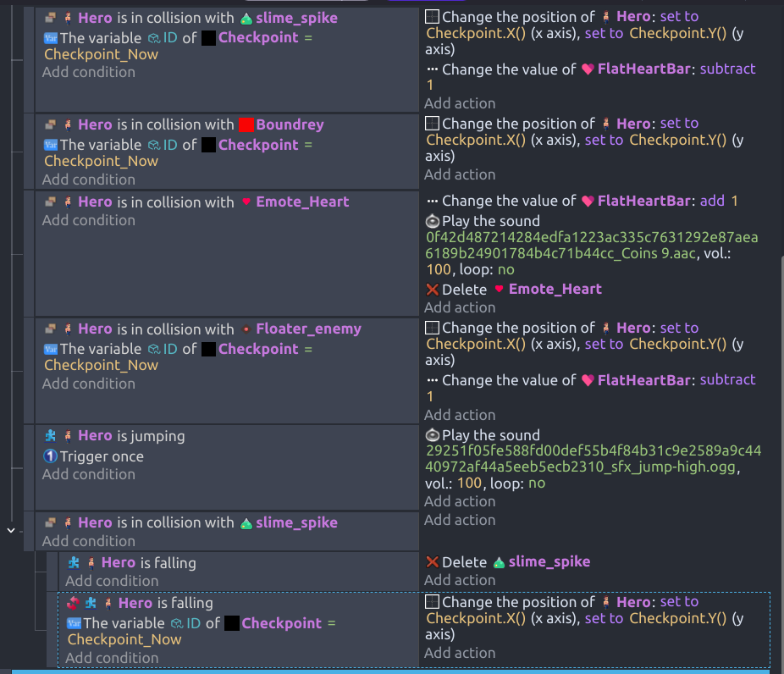Screen dimensions: 784x674
Task: Click collision icon in Emote_Heart event condition
Action: 51,202
